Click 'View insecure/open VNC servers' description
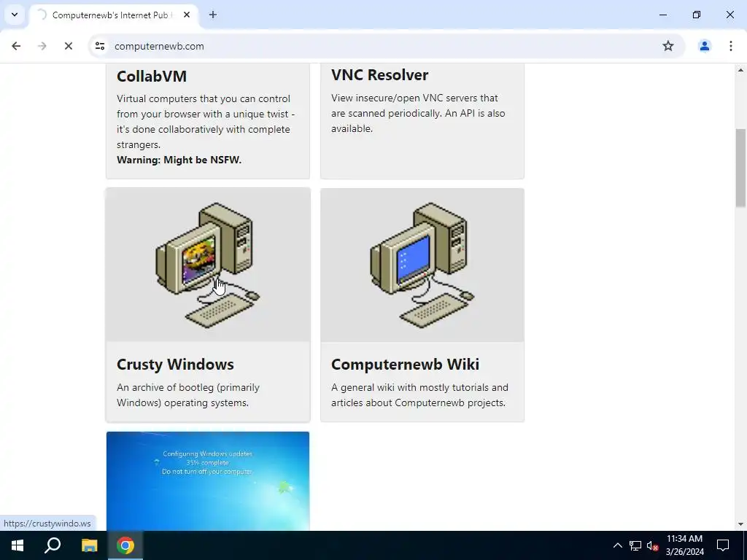Viewport: 747px width, 560px height. [x=418, y=113]
